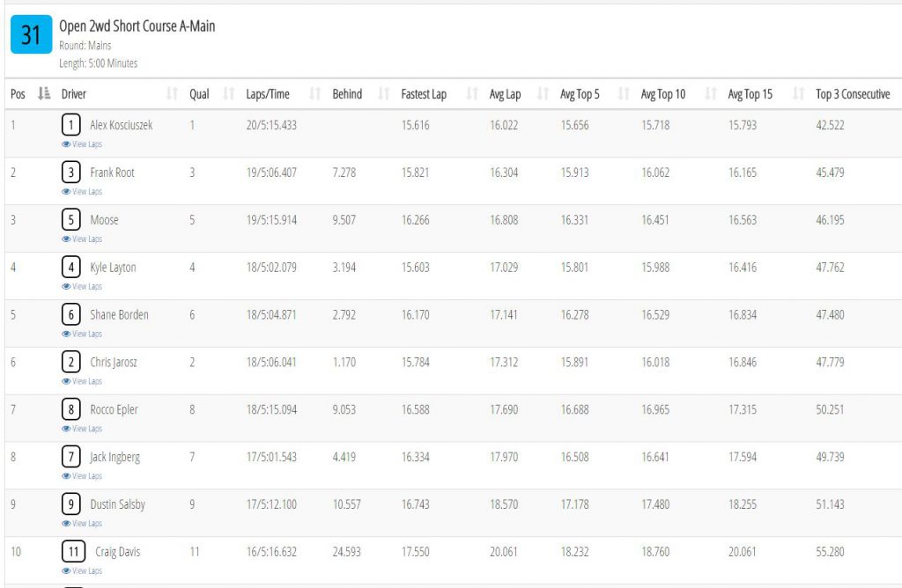This screenshot has height=588, width=902.
Task: Click Rocco Epler's car number 8 badge
Action: coord(70,409)
